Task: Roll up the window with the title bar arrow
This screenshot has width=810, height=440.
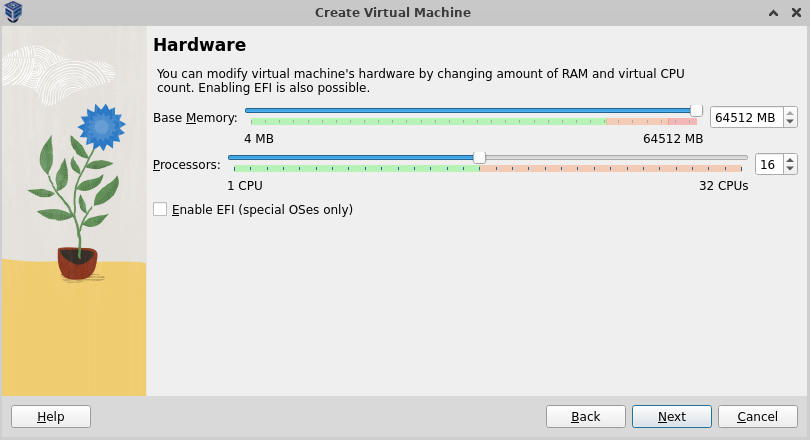Action: coord(773,12)
